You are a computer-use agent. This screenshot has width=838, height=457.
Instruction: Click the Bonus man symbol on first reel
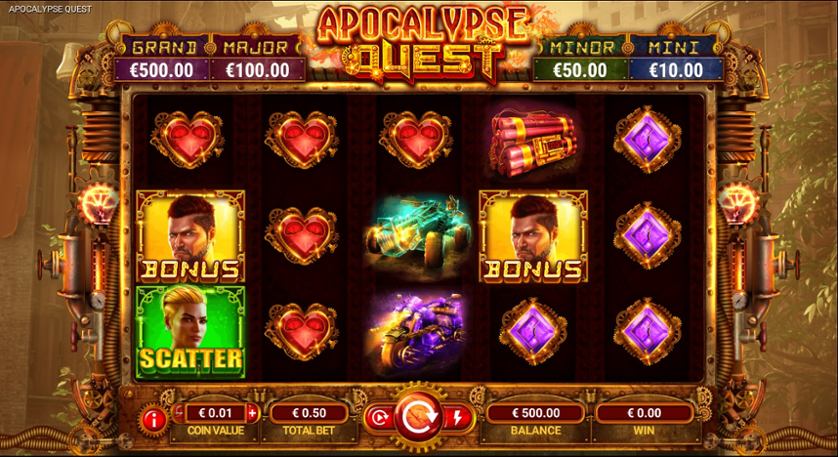click(x=190, y=236)
